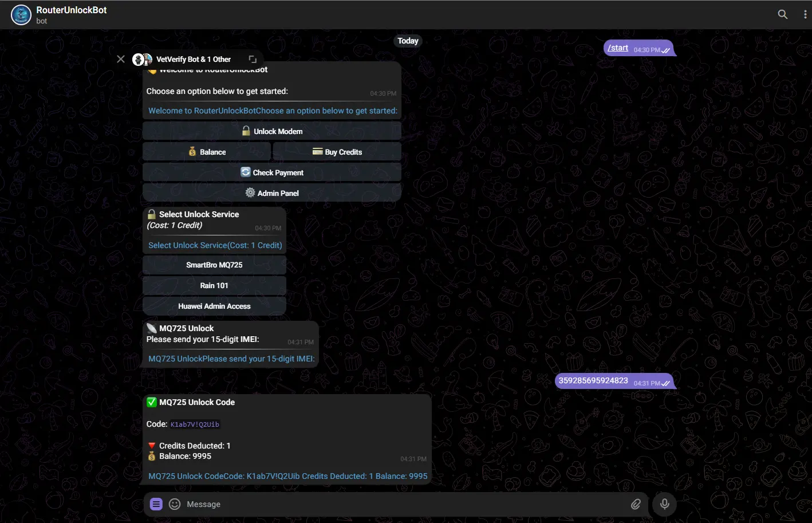Click the "MQ725 Unlock" message heading

pyautogui.click(x=187, y=328)
